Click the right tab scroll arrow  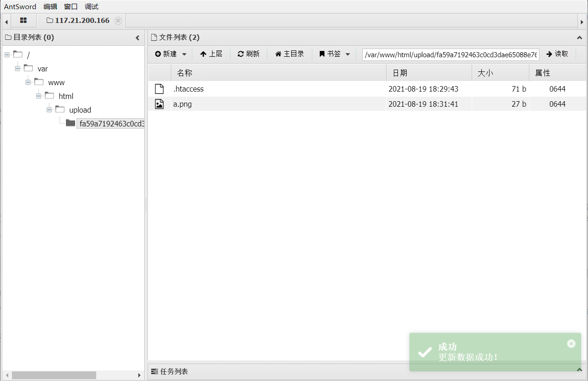[582, 22]
